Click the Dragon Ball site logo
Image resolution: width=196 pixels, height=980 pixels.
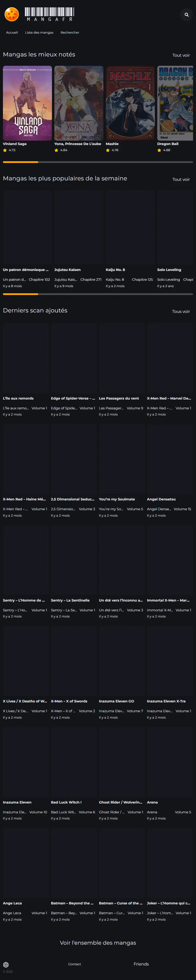click(x=12, y=14)
